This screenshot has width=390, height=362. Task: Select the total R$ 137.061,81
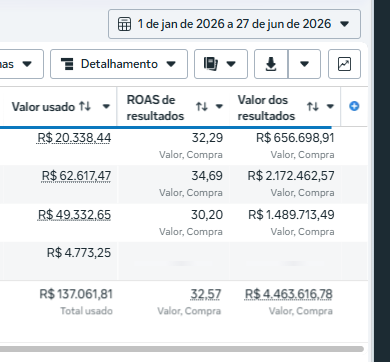(x=76, y=294)
